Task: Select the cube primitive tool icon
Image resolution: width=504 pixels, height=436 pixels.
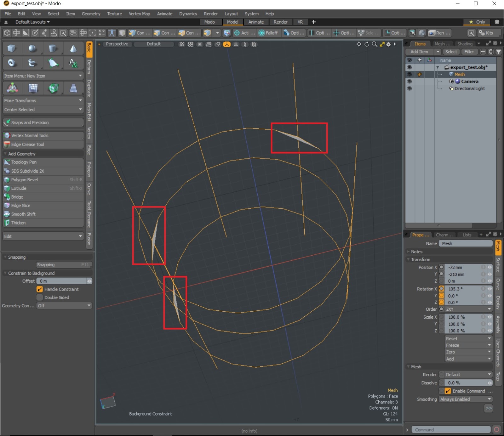Action: pos(12,48)
